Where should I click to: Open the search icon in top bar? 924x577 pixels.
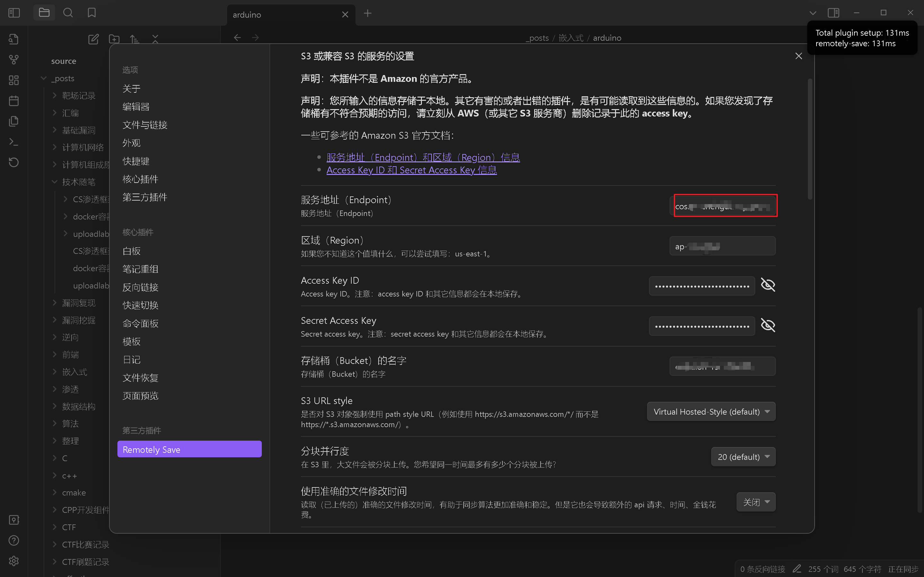tap(68, 13)
